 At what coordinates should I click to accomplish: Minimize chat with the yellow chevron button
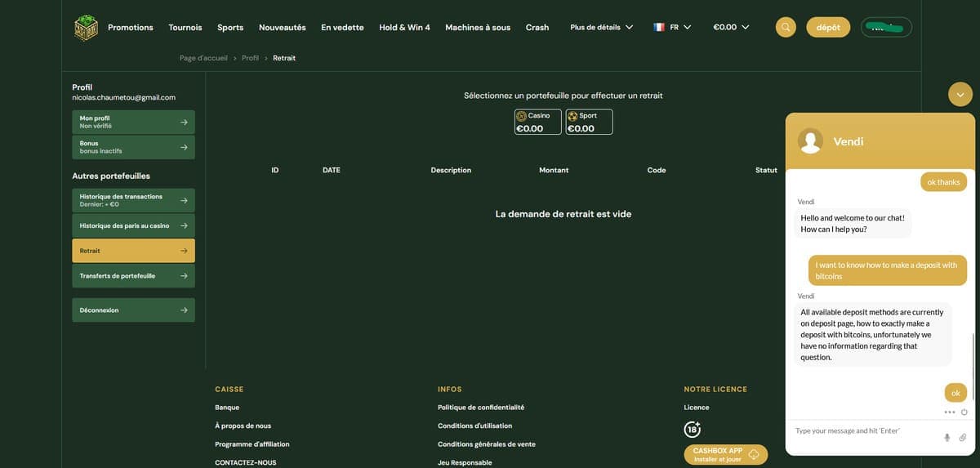click(x=960, y=94)
